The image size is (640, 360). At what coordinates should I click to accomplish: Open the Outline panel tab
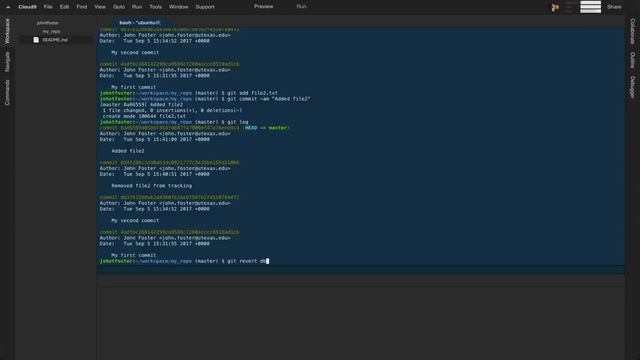tap(632, 60)
